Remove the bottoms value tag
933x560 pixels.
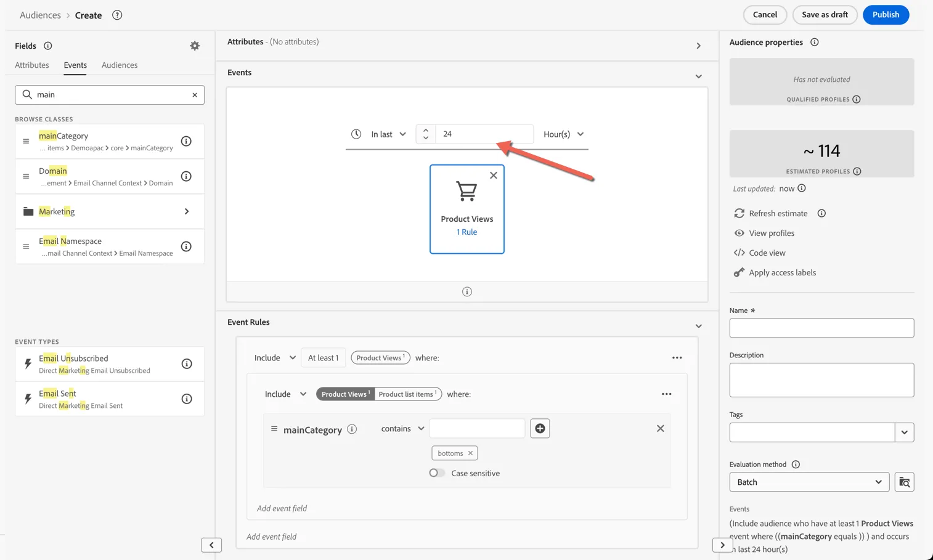tap(470, 453)
